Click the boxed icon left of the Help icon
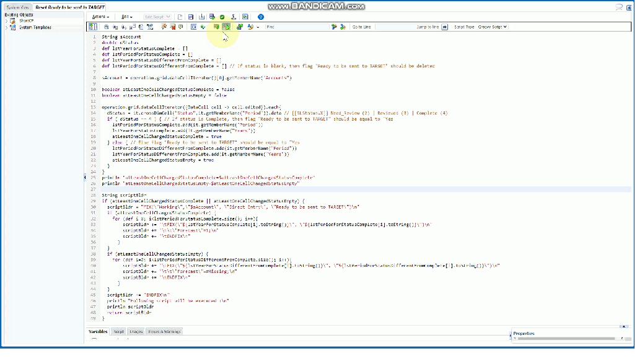Image resolution: width=642 pixels, height=364 pixels. (245, 17)
